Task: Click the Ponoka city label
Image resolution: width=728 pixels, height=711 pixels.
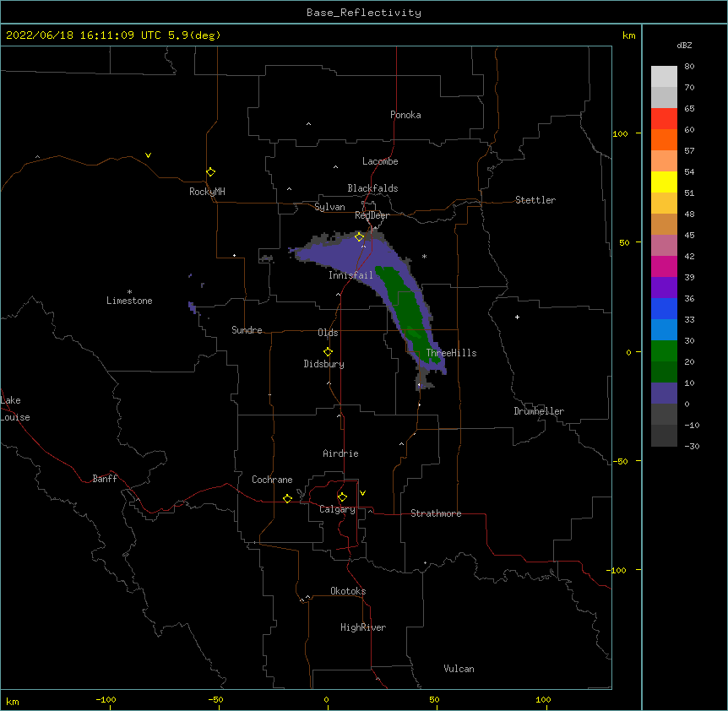Action: pyautogui.click(x=405, y=115)
